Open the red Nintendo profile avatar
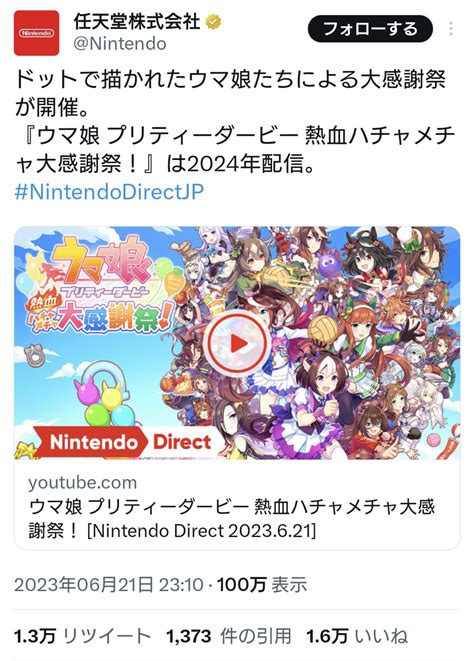Screen dimensions: 474x661 [x=36, y=33]
